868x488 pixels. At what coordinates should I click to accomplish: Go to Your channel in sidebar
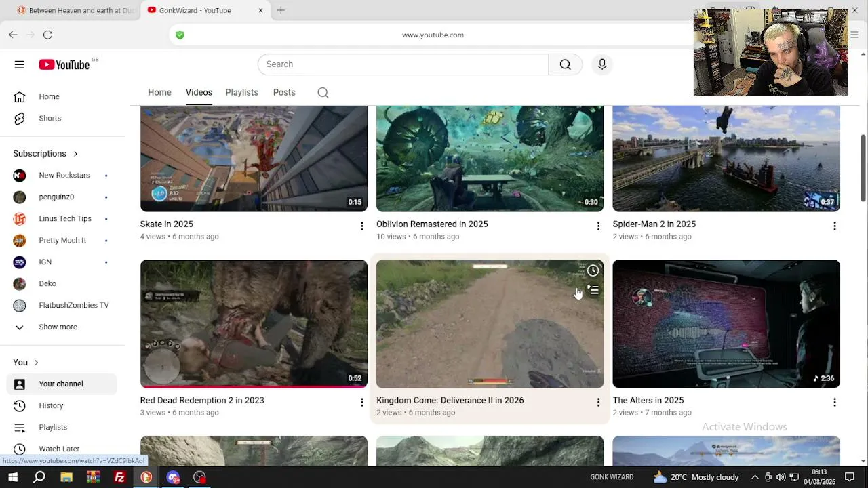[x=62, y=384]
